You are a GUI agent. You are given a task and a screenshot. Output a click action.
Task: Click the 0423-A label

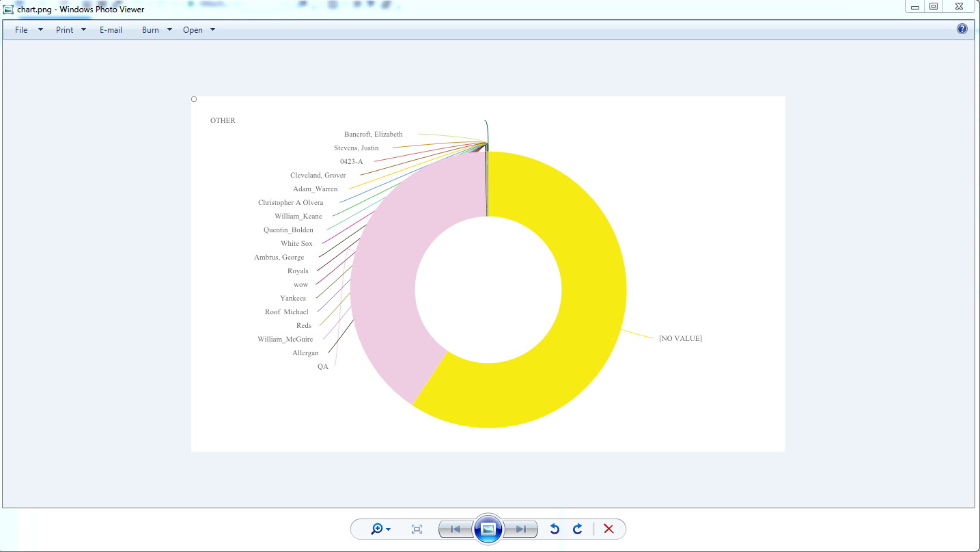352,161
